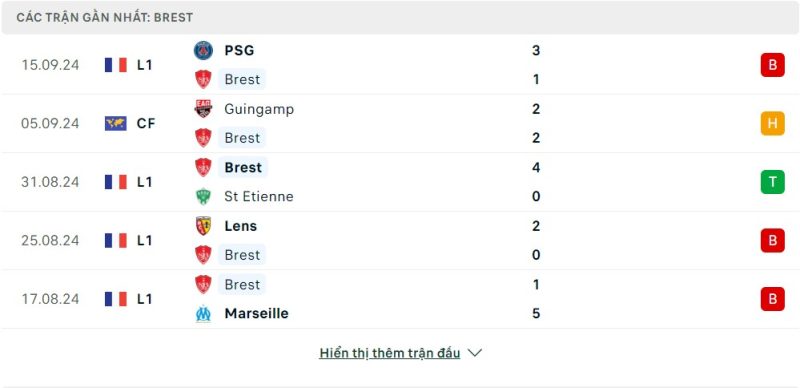Open the Hiển thị thêm trận đấu link
Viewport: 800px width, 388px height.
point(390,353)
